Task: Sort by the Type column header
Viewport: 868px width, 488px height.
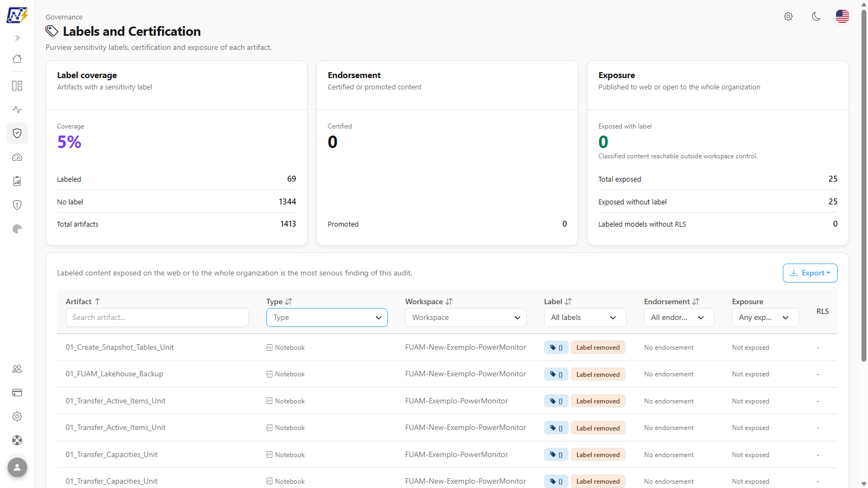Action: click(279, 301)
